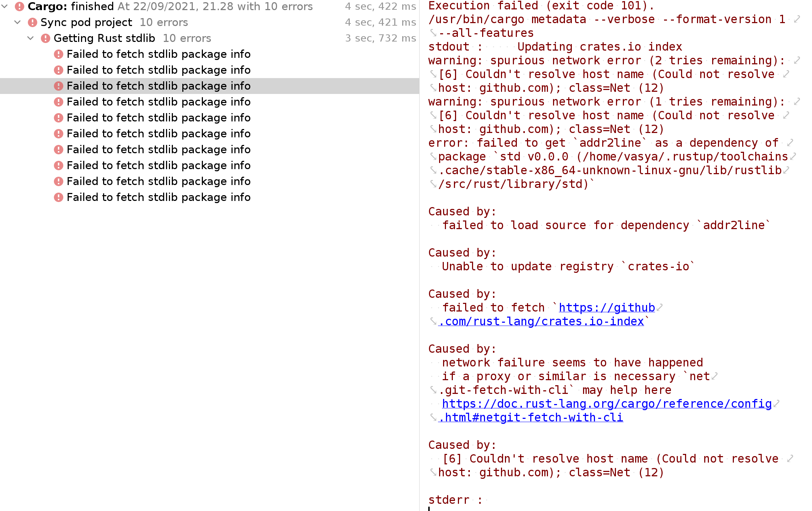Click the highlighted row's red error icon
This screenshot has width=812, height=511.
(59, 86)
